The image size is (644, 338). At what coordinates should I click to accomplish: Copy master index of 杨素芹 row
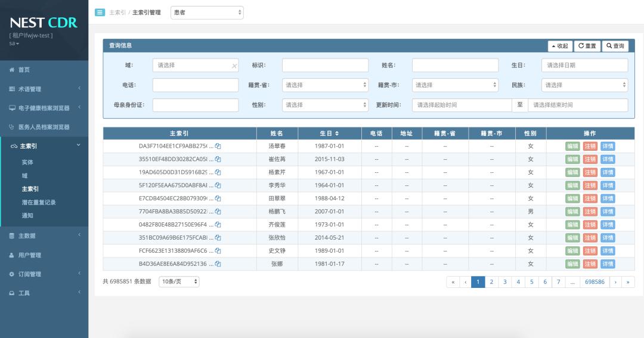218,172
